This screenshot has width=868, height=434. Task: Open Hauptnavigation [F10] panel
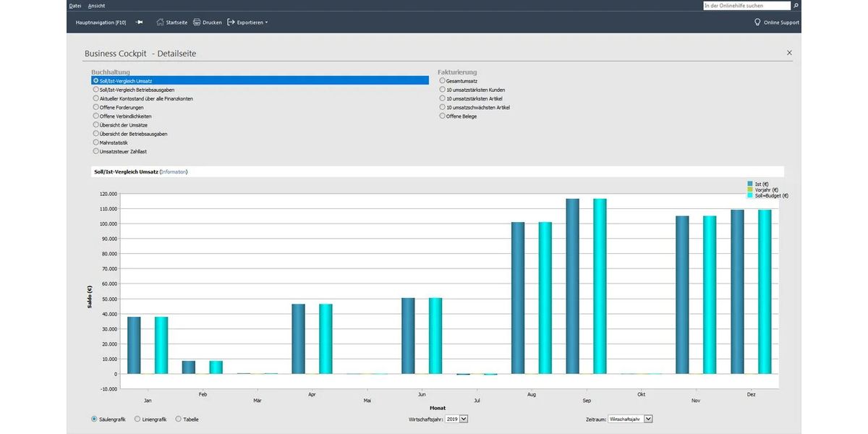[x=101, y=22]
